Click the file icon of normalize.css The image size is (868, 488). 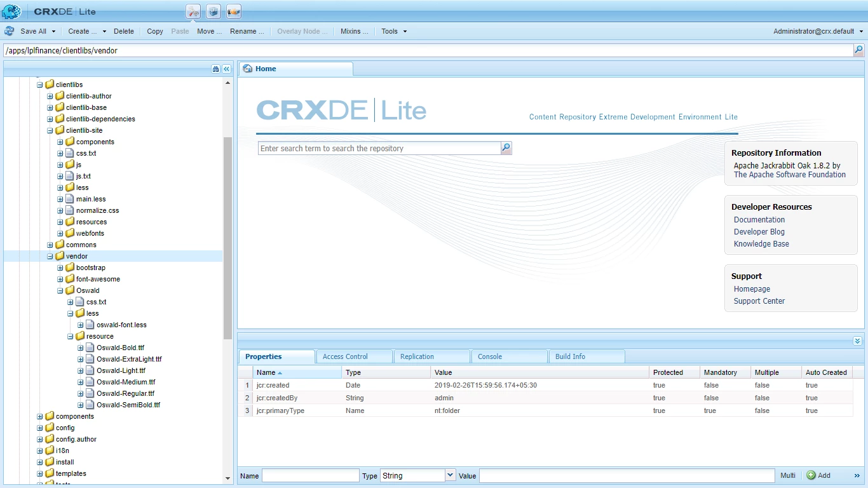(x=70, y=210)
